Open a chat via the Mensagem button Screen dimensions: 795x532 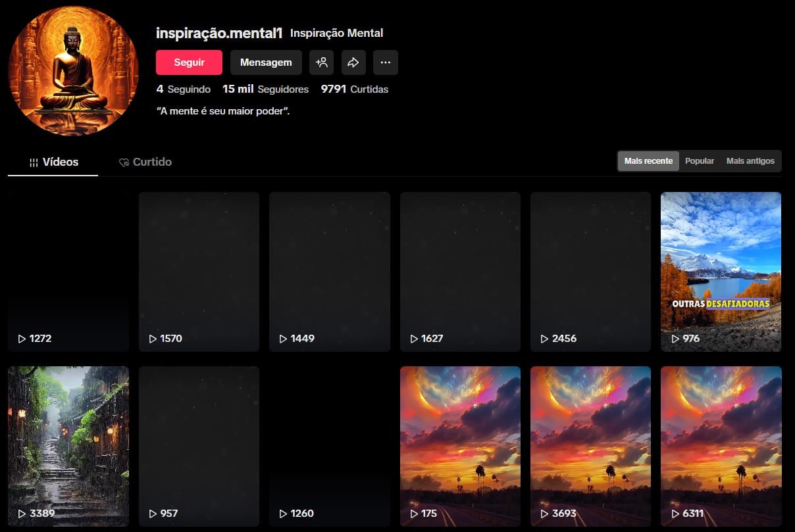click(x=266, y=62)
